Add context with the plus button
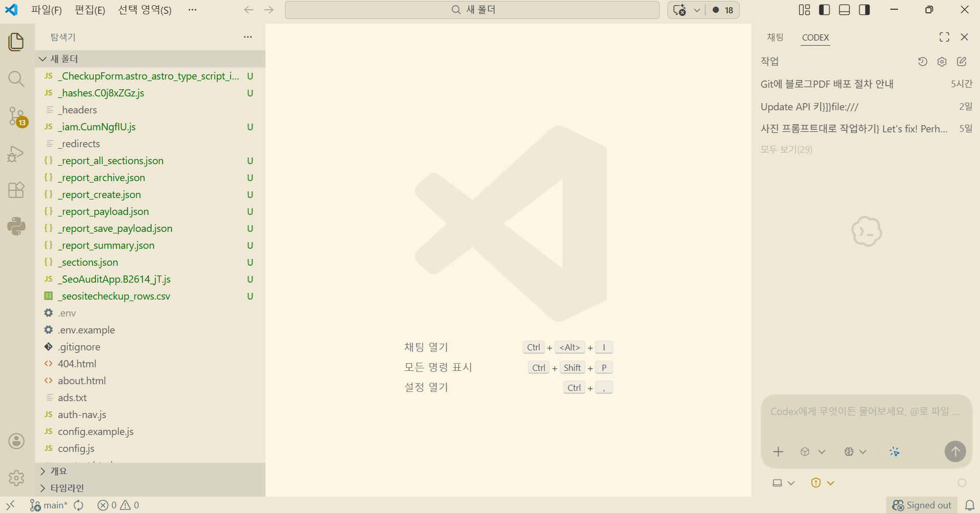The image size is (980, 514). click(779, 452)
